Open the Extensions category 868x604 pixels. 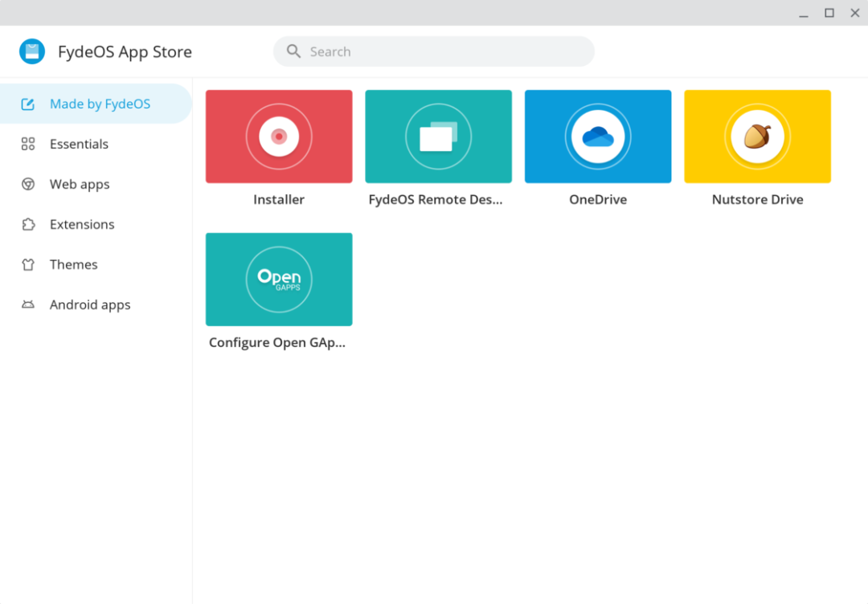pyautogui.click(x=96, y=225)
